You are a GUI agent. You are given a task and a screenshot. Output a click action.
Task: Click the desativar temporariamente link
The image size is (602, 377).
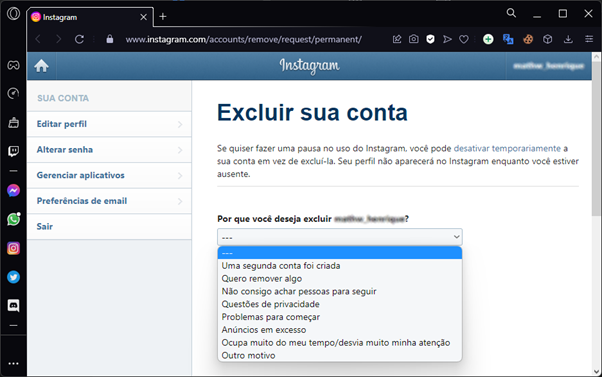point(507,149)
